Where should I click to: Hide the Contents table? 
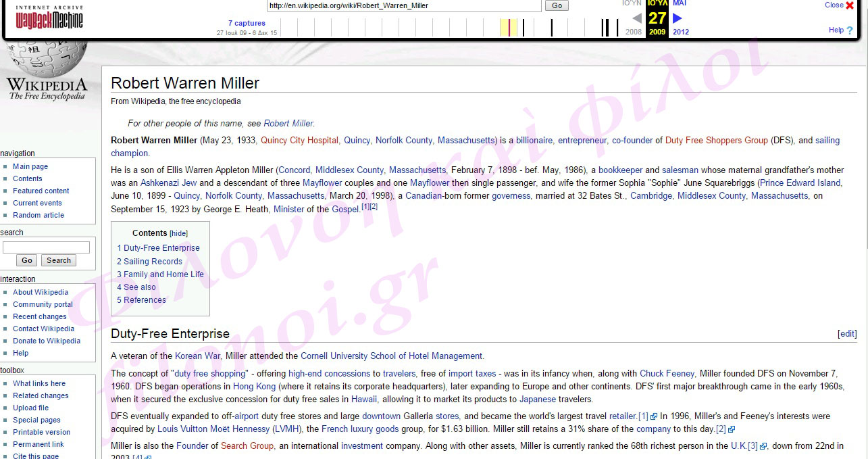pyautogui.click(x=178, y=233)
